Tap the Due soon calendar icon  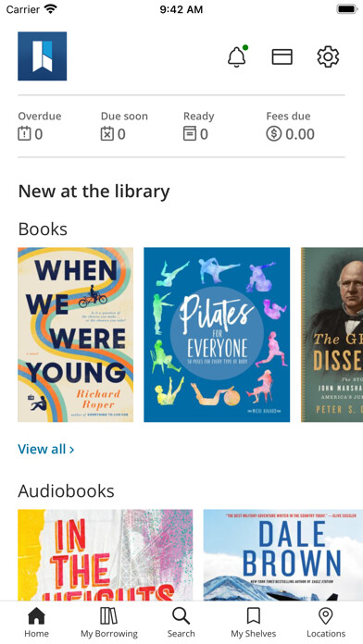(106, 134)
